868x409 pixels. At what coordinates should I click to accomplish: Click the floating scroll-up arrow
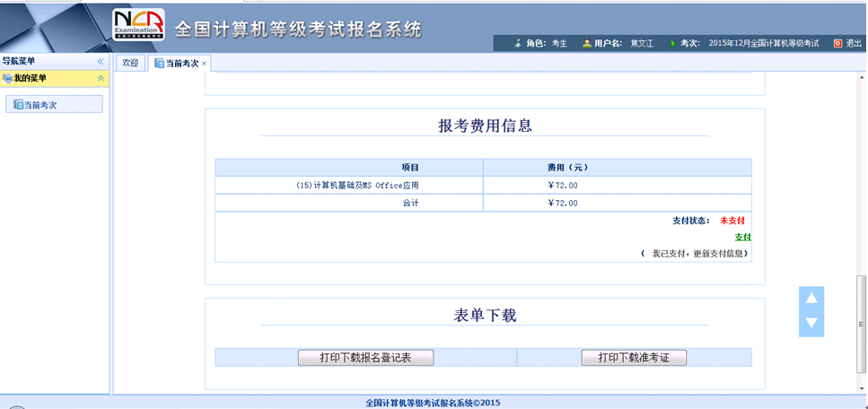[x=811, y=299]
